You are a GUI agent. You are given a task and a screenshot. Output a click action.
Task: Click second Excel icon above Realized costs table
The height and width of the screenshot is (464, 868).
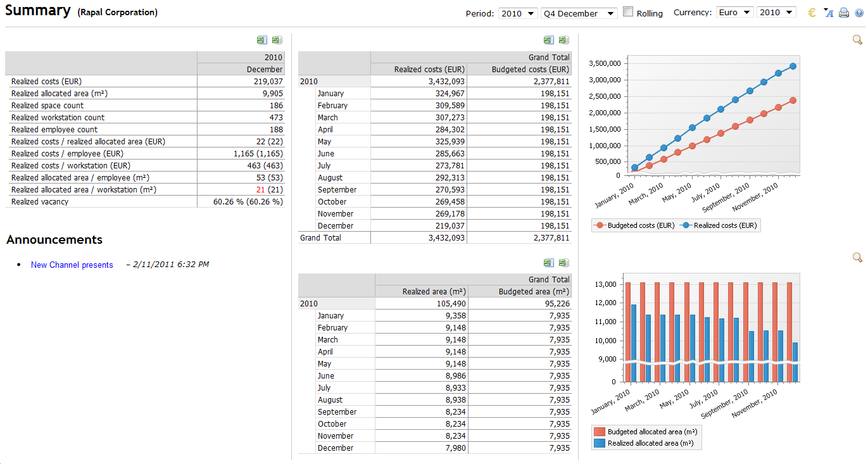(563, 40)
